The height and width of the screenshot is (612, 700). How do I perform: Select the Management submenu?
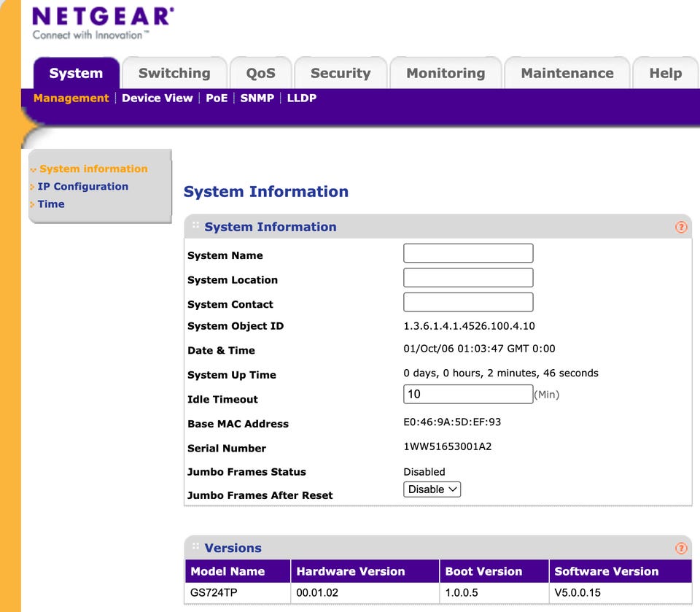(71, 98)
